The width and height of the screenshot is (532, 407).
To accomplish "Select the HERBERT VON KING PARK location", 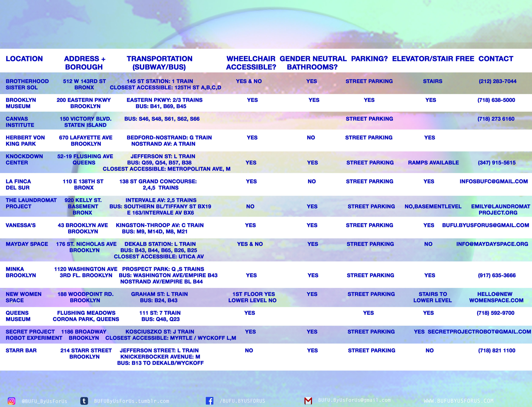I will (x=25, y=140).
